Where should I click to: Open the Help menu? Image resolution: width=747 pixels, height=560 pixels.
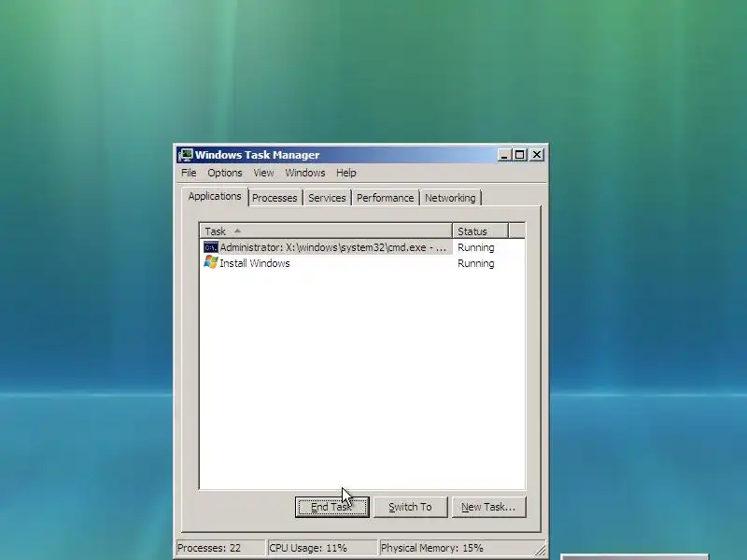[346, 173]
